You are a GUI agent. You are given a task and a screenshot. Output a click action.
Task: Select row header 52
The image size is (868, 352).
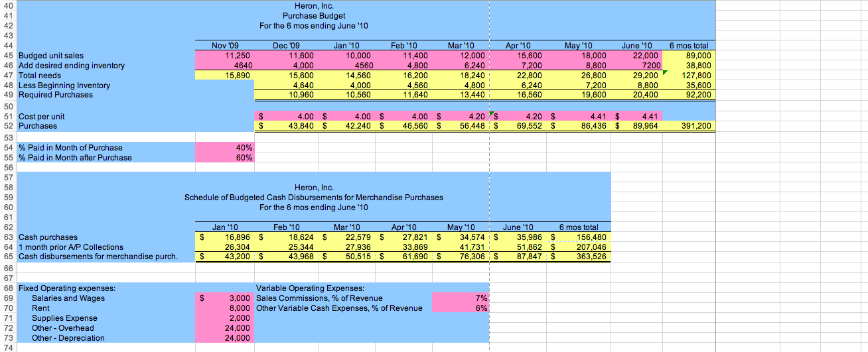click(9, 125)
